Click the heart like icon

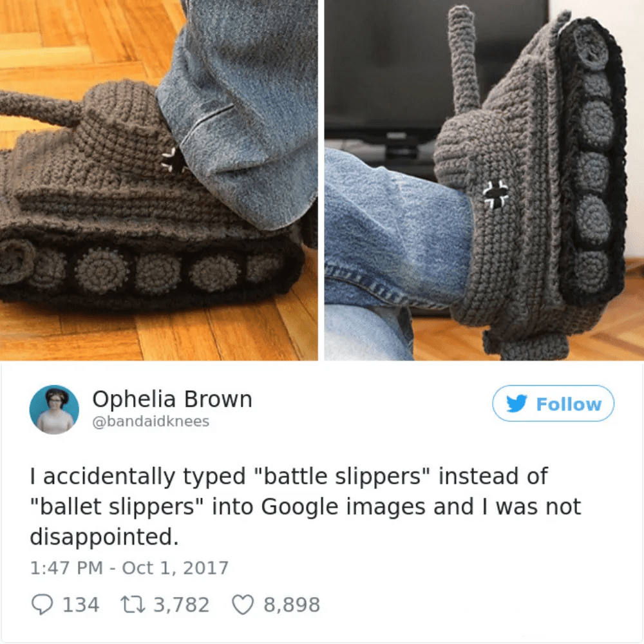click(x=243, y=605)
